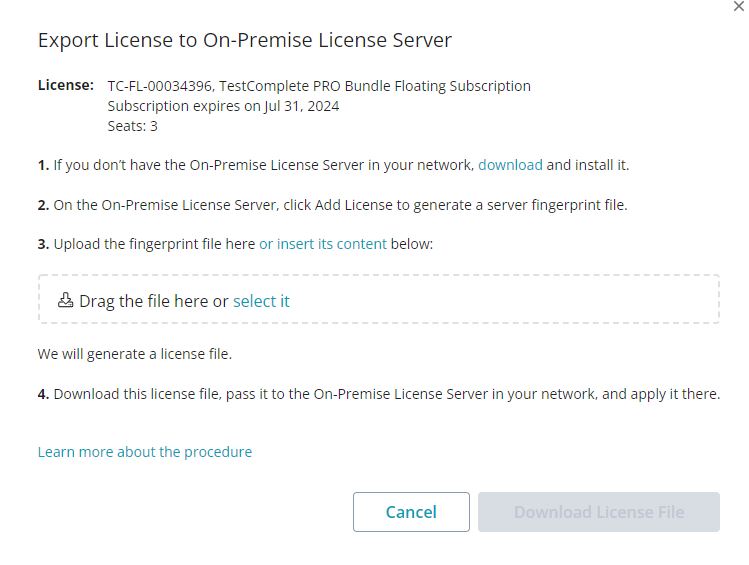Cancel the license export

tap(411, 512)
